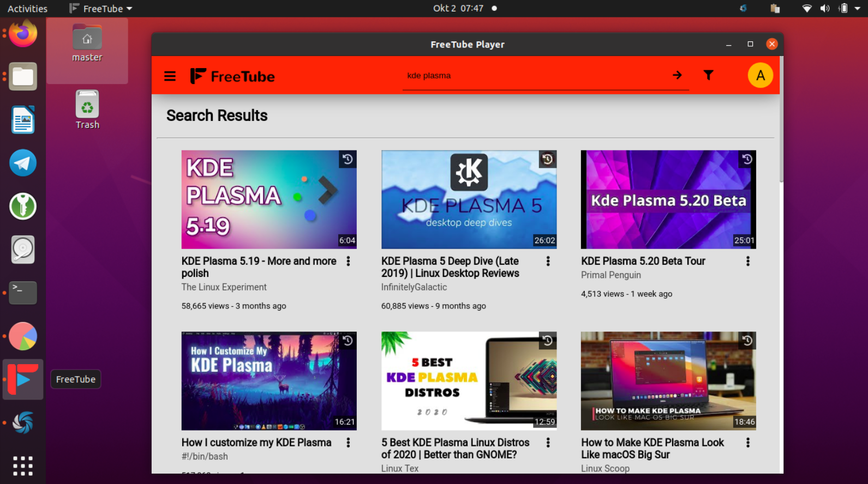Open the master home folder on desktop
This screenshot has height=484, width=868.
(87, 44)
